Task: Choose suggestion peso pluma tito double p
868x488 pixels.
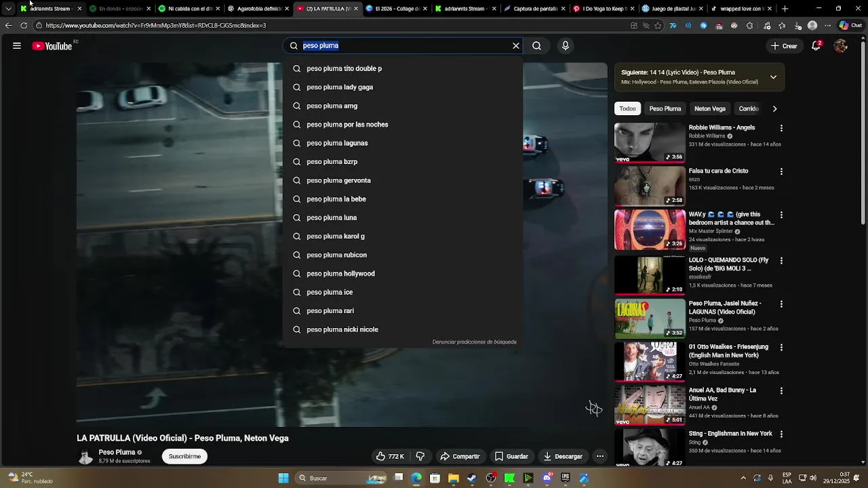Action: 403,68
